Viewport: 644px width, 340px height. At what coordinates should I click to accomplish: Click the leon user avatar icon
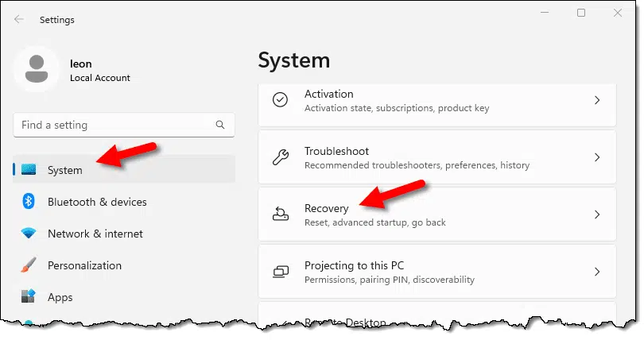coord(37,69)
